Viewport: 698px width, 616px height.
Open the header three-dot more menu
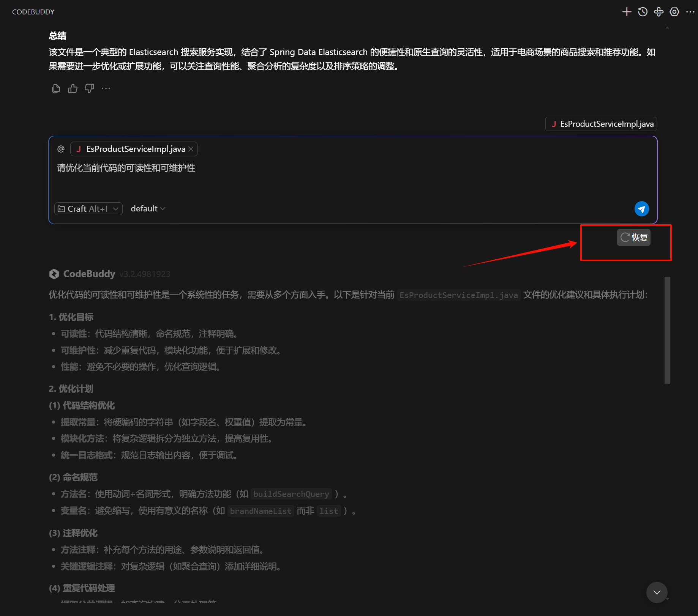tap(690, 12)
